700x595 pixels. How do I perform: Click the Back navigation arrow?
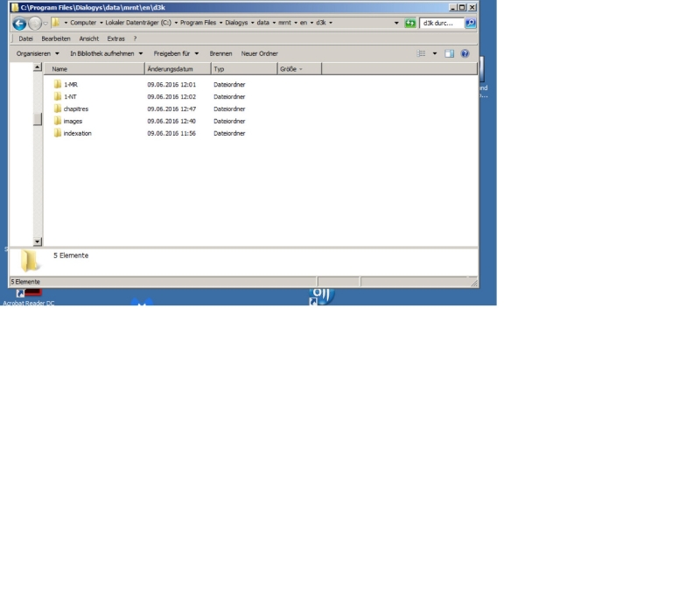19,24
